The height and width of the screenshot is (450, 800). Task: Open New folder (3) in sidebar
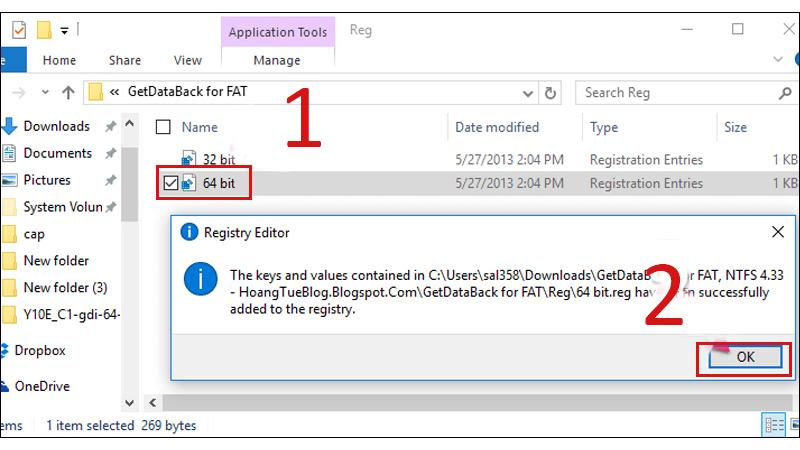[65, 288]
